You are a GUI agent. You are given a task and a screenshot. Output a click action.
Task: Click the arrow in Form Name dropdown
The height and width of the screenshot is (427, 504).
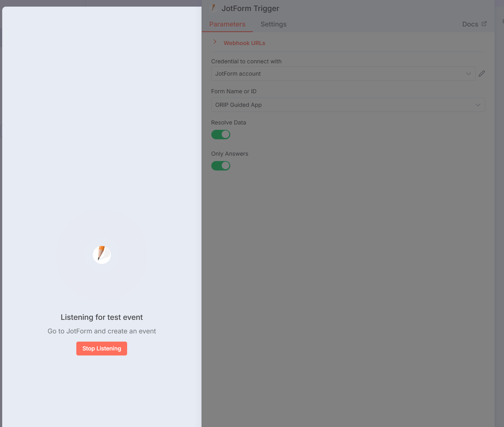pos(478,105)
